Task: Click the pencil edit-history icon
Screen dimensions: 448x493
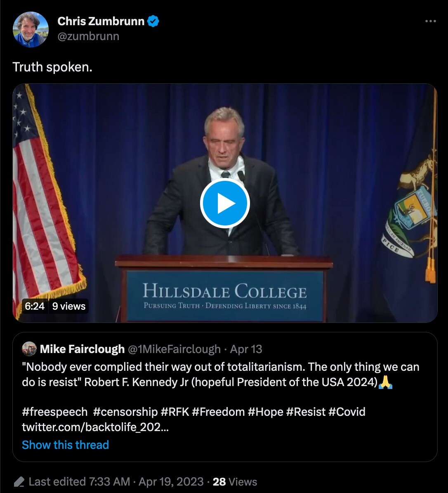Action: point(19,482)
